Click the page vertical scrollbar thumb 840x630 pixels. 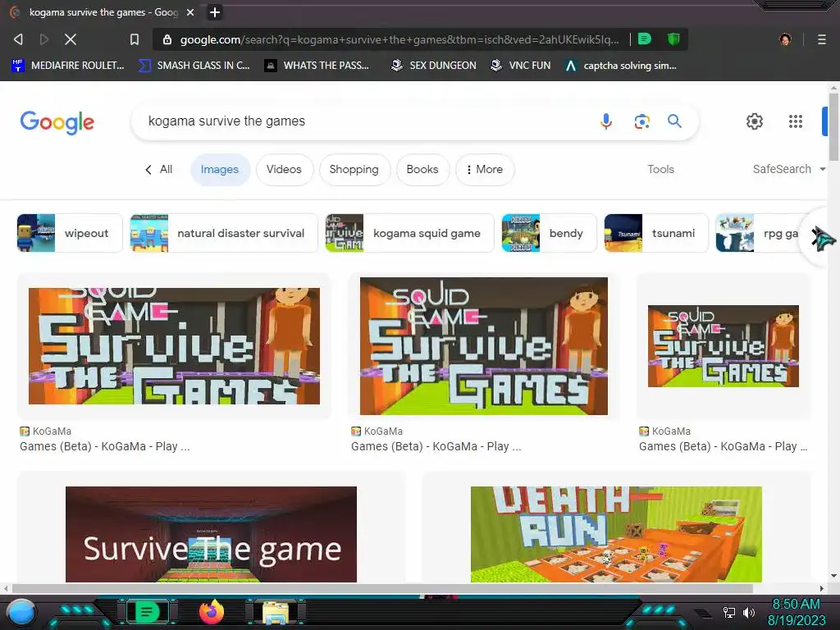pyautogui.click(x=833, y=126)
